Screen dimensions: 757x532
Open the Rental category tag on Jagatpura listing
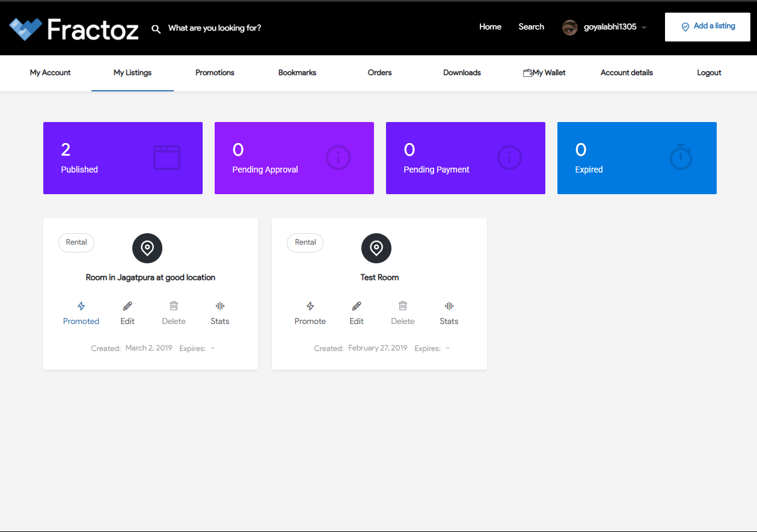[x=76, y=242]
